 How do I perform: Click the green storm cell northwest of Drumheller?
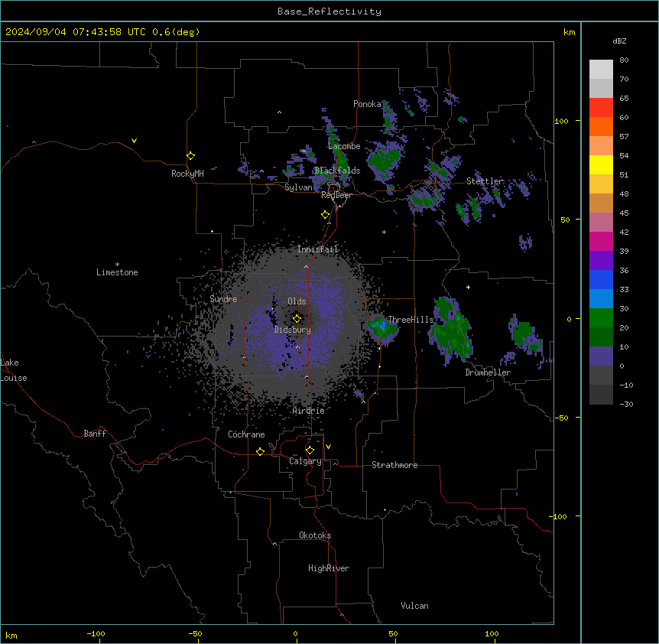click(452, 330)
